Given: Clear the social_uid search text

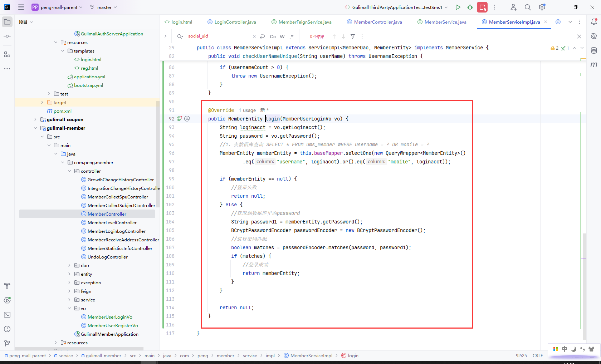Looking at the screenshot, I should click(254, 36).
